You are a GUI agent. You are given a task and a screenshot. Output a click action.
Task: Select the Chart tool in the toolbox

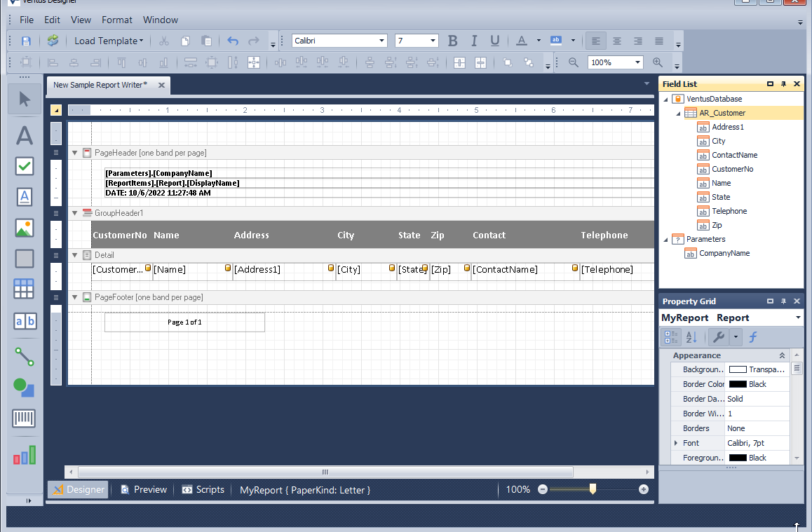click(x=25, y=455)
